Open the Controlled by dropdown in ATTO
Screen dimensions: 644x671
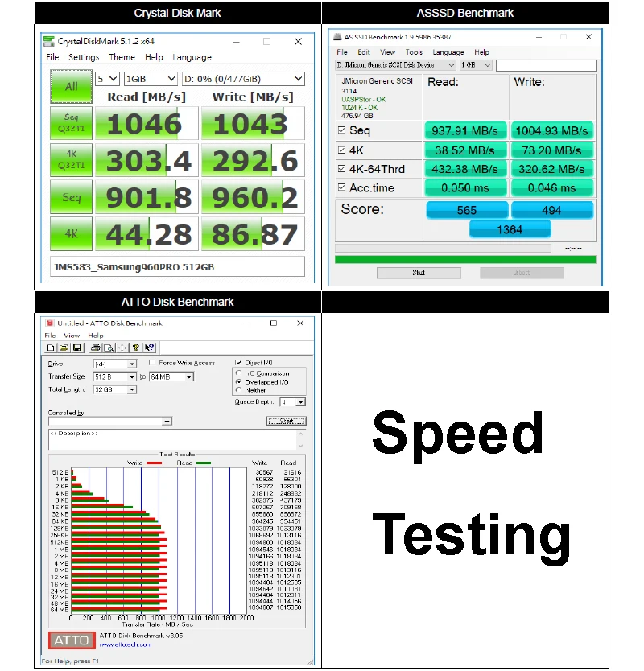(110, 422)
